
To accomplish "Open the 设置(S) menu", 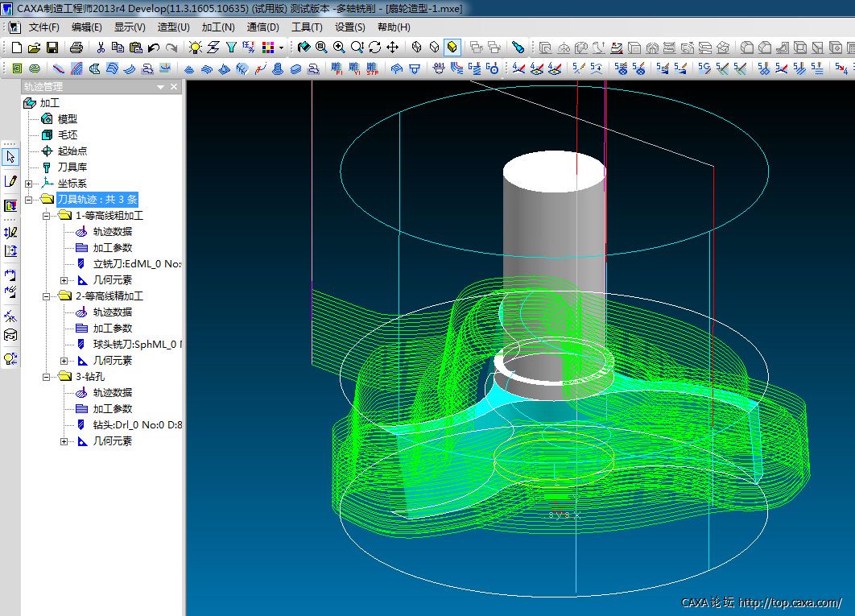I will coord(350,27).
